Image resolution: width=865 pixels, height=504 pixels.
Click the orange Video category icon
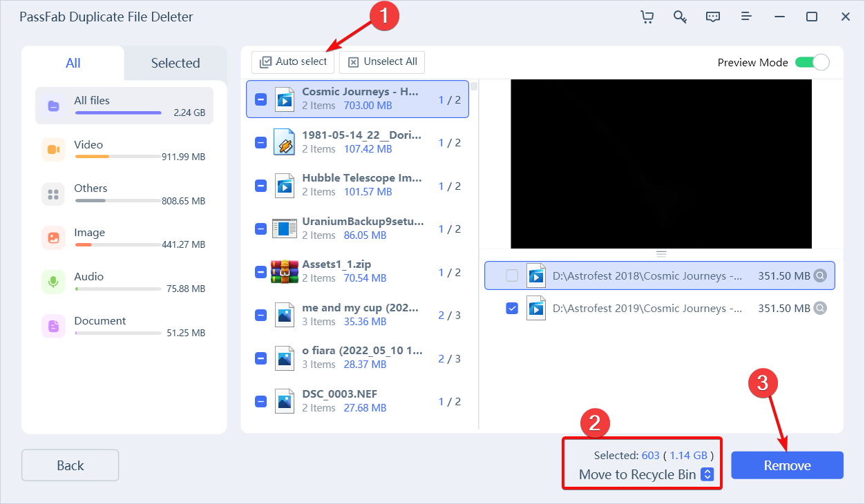click(53, 150)
